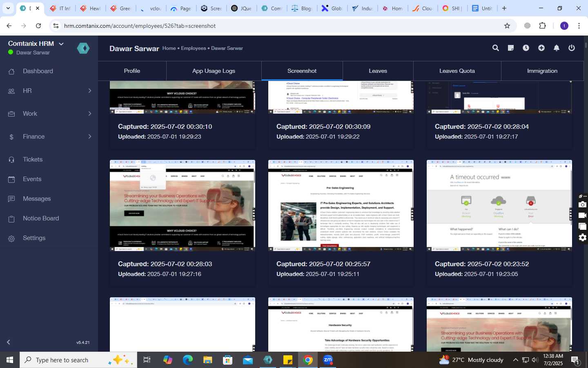Open the Windows Start menu
The width and height of the screenshot is (588, 368).
[x=10, y=360]
